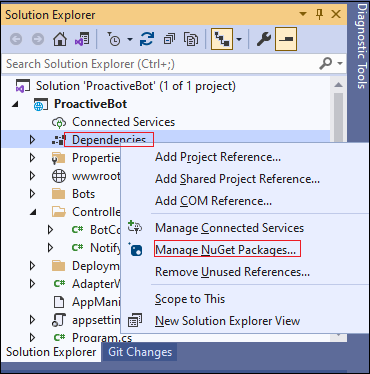Toggle the nested file view button

(x=222, y=39)
